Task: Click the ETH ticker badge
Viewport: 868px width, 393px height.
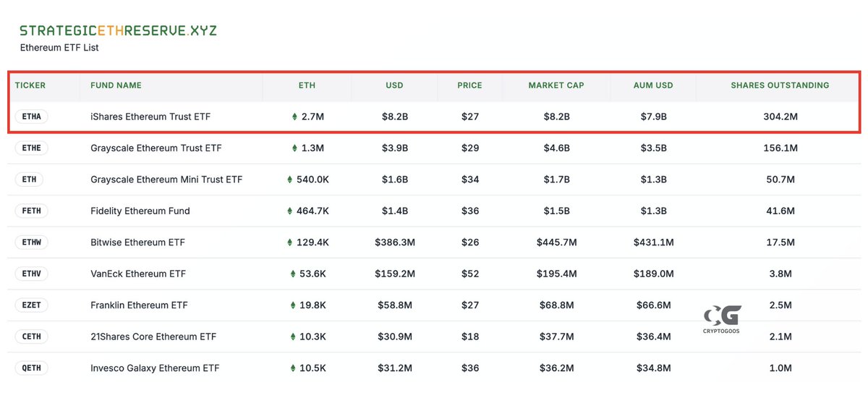Action: click(x=29, y=179)
